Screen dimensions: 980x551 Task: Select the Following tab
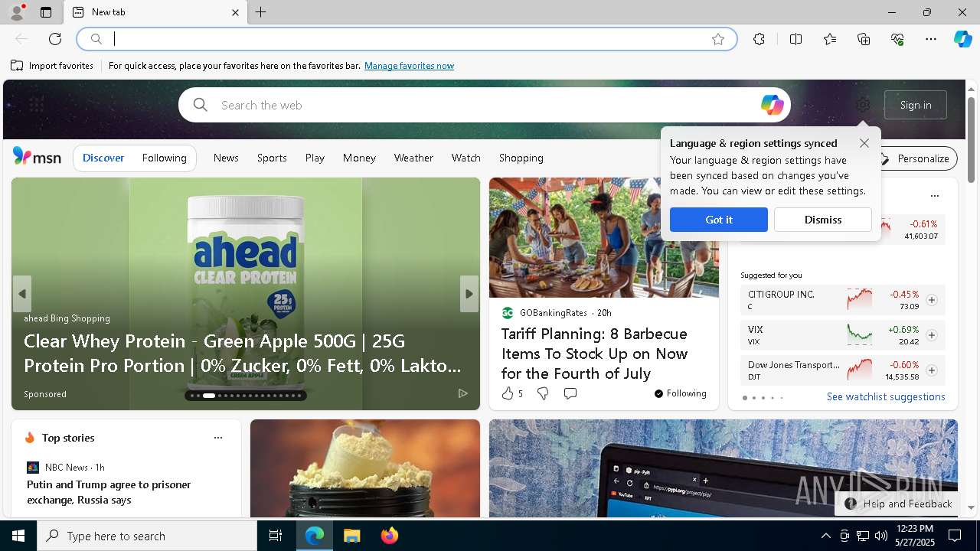(x=164, y=158)
